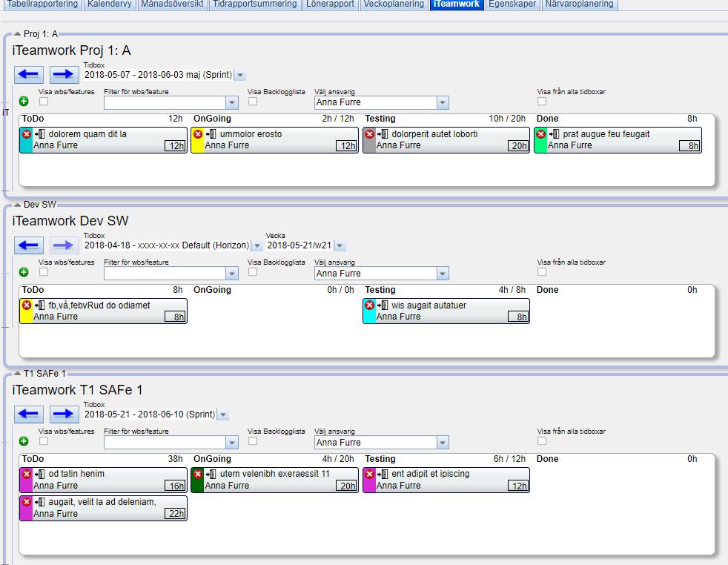Click the 20h box on 'utem velenibh exeraessit 11'
Viewport: 728px width, 565px height.
click(347, 486)
